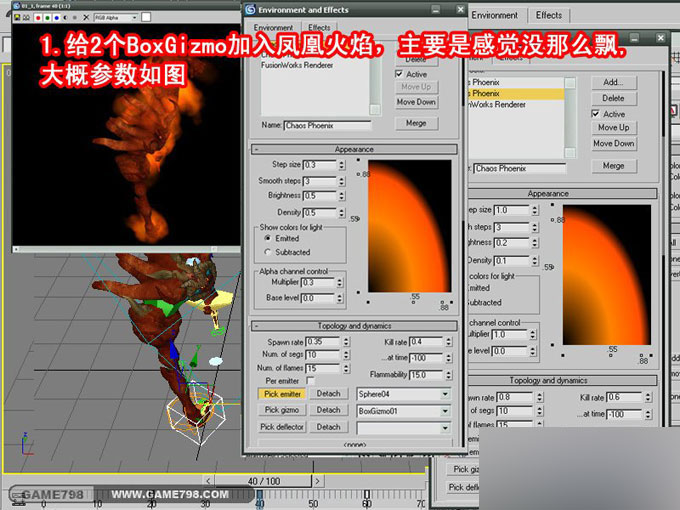
Task: Click Kill rate field showing 0.4
Action: 426,342
